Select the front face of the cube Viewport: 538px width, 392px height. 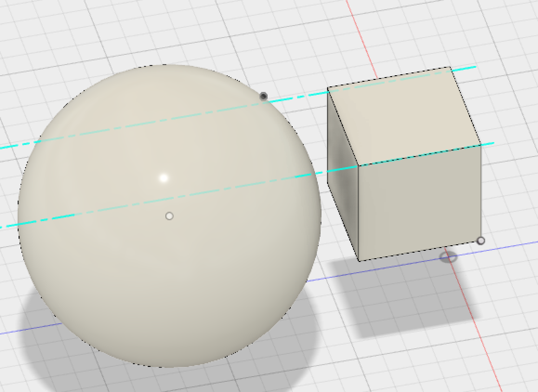418,204
